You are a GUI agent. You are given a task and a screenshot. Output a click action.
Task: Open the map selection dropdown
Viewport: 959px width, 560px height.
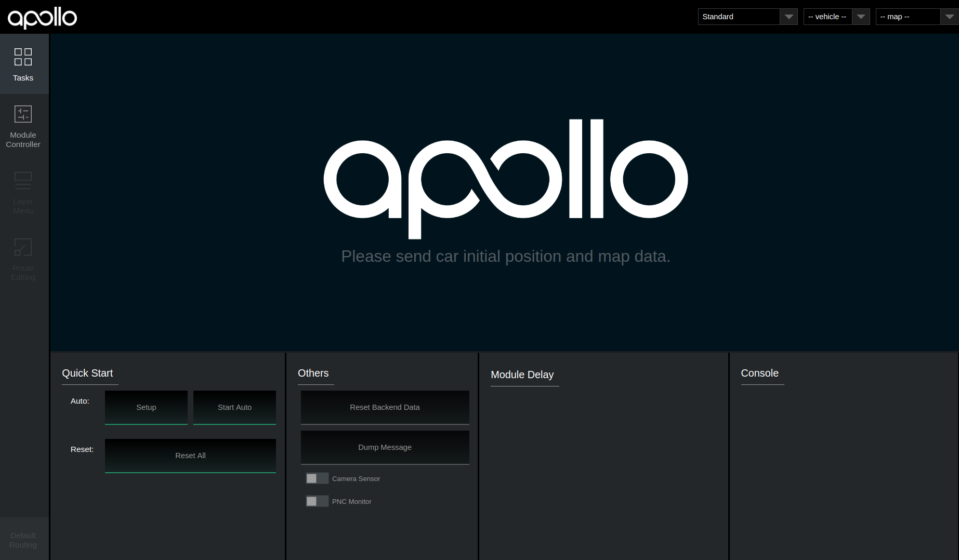908,16
